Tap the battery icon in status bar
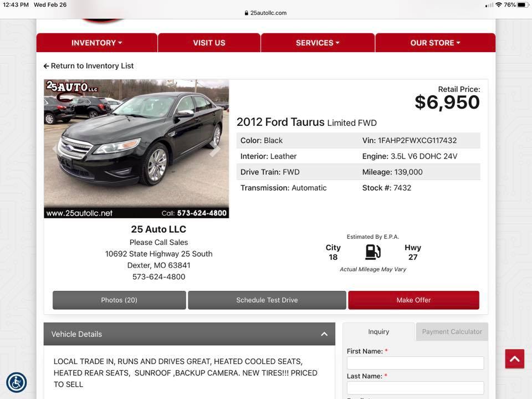The height and width of the screenshot is (399, 532). point(522,4)
